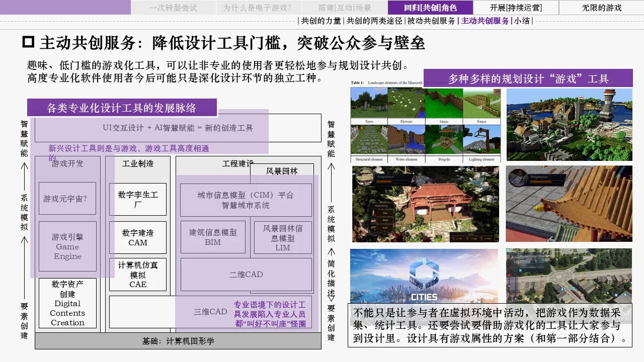Viewport: 644px width, 362px height.
Task: Select the box UI交互设计 + AI智慧赋能
Action: click(178, 128)
